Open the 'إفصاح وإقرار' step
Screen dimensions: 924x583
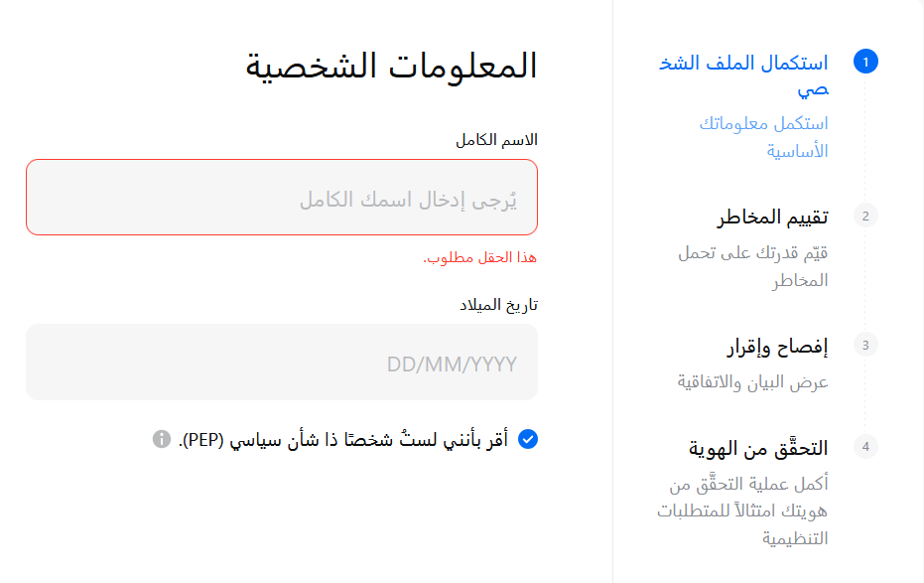pyautogui.click(x=777, y=347)
